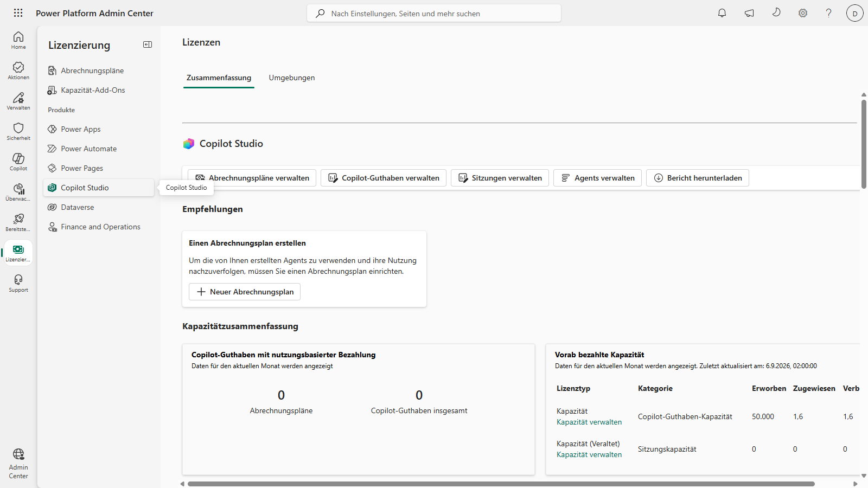Image resolution: width=868 pixels, height=488 pixels.
Task: Open Abrechnungspläne in the sidebar
Action: click(x=99, y=70)
